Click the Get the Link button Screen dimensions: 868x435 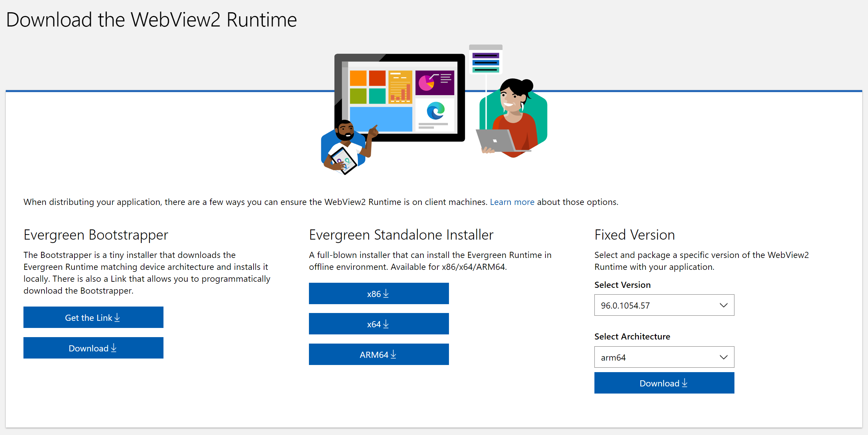coord(93,317)
